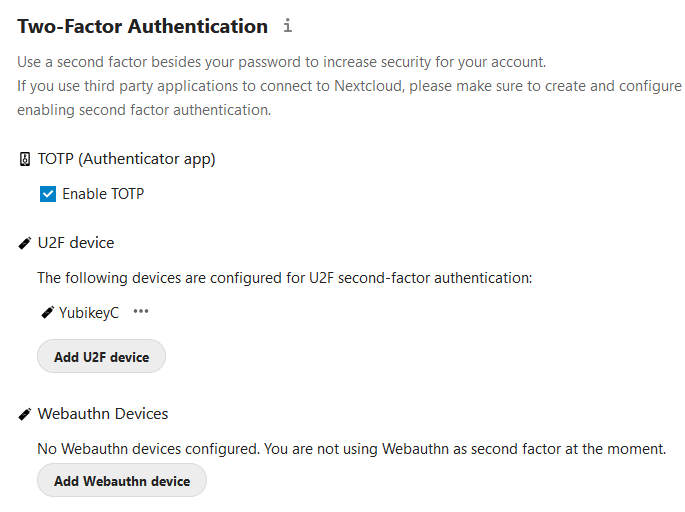Click the key icon beside YubikeyC
This screenshot has width=685, height=512.
coord(46,313)
